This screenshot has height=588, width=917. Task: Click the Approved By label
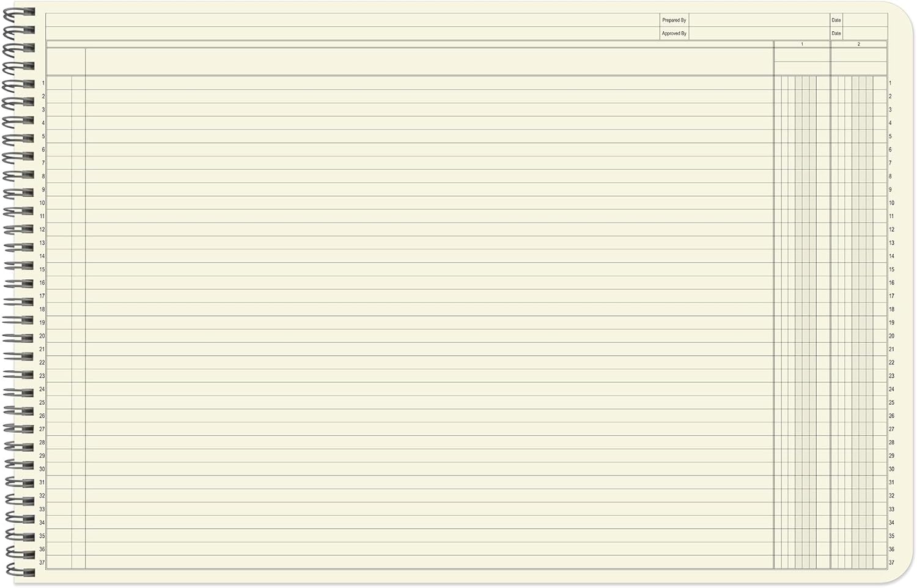click(674, 34)
